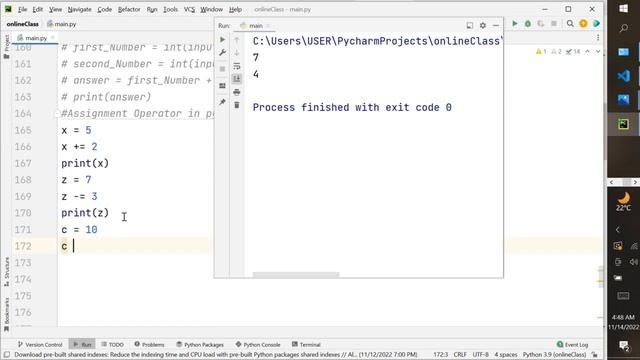Open the VCS menu
Image resolution: width=640 pixels, height=360 pixels.
click(x=189, y=9)
